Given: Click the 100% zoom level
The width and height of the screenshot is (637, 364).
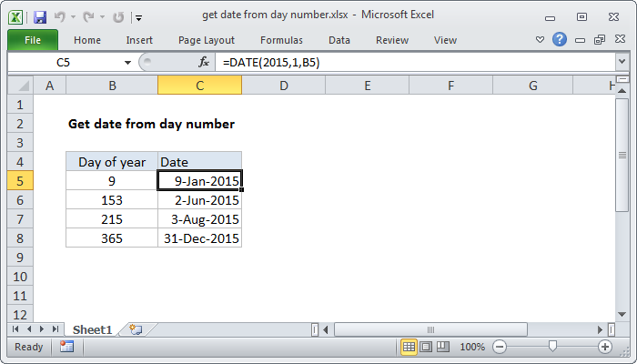Looking at the screenshot, I should 472,347.
